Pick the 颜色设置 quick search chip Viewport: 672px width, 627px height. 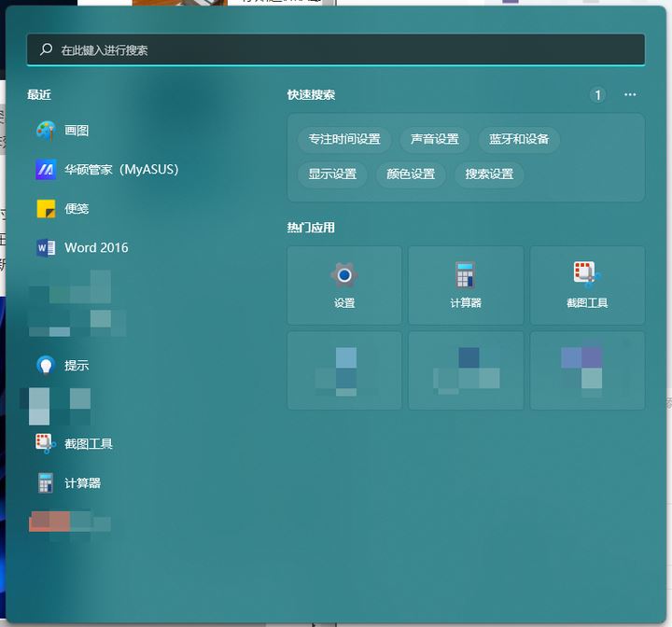(411, 174)
